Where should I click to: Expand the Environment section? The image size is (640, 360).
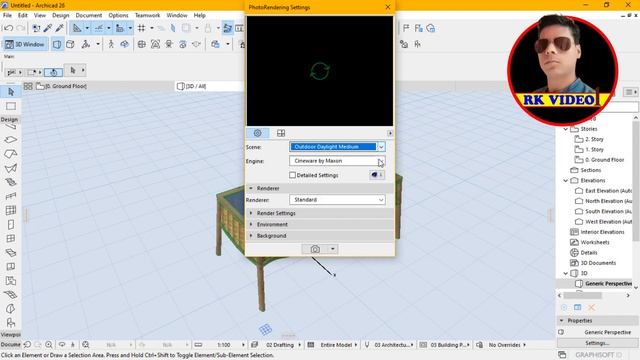coord(320,224)
